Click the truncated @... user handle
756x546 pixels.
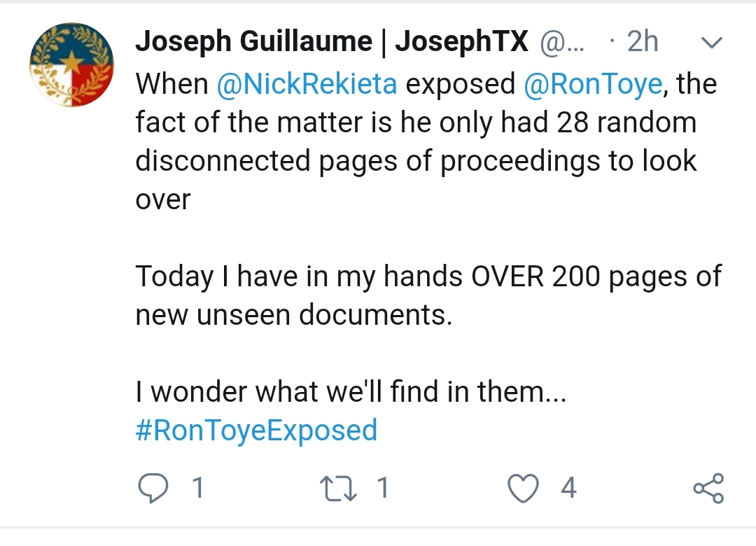(x=562, y=42)
